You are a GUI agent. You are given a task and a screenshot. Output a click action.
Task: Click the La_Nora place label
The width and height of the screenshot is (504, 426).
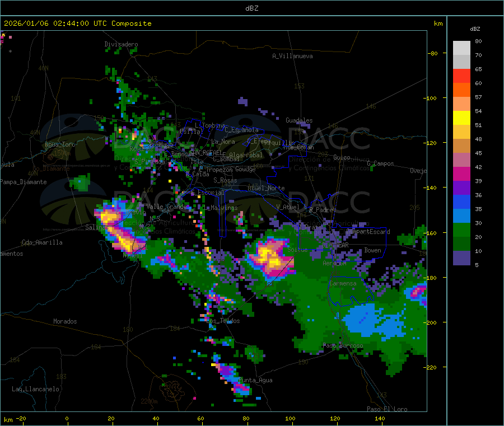tap(223, 142)
